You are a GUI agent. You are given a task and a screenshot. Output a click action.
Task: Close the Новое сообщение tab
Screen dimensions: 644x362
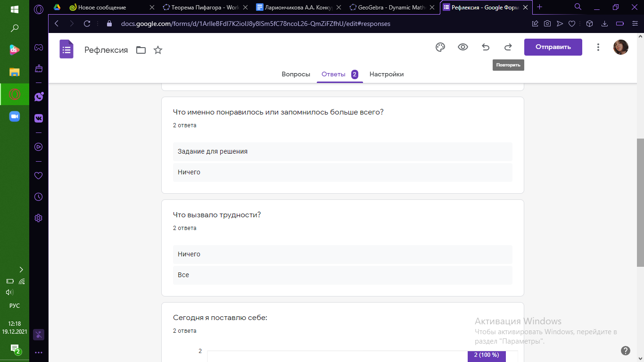[x=152, y=8]
